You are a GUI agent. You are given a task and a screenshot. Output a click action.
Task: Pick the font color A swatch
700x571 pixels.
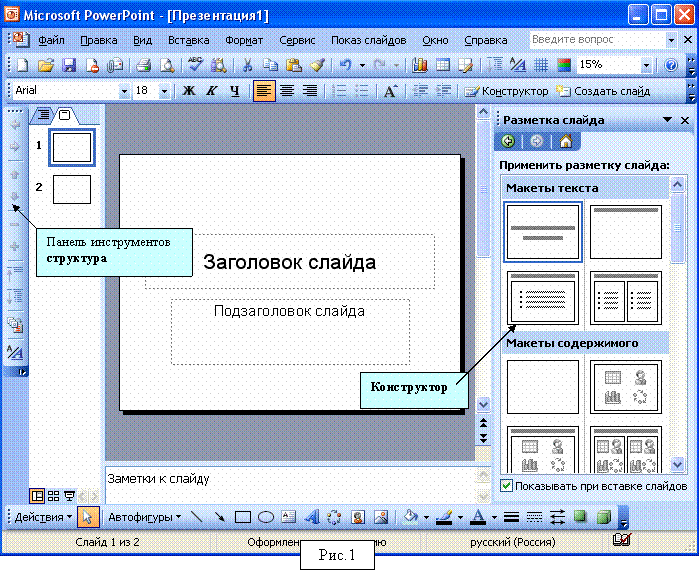click(478, 517)
